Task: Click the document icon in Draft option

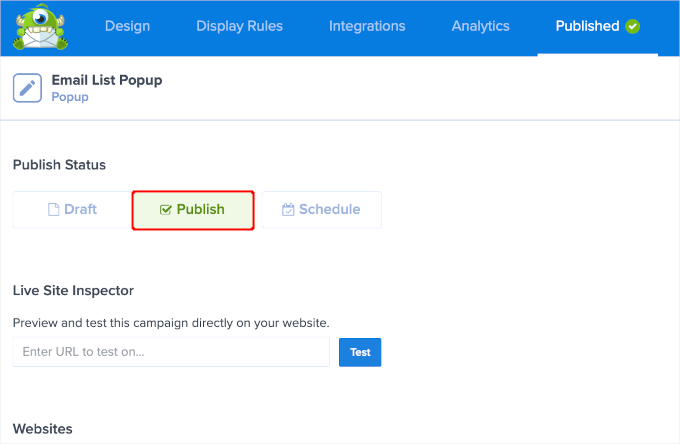Action: pos(55,210)
